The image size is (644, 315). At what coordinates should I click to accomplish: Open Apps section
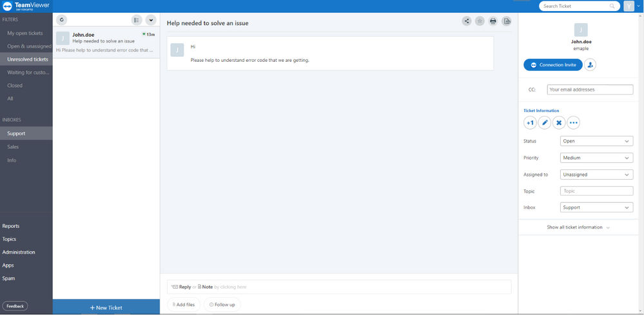coord(8,265)
